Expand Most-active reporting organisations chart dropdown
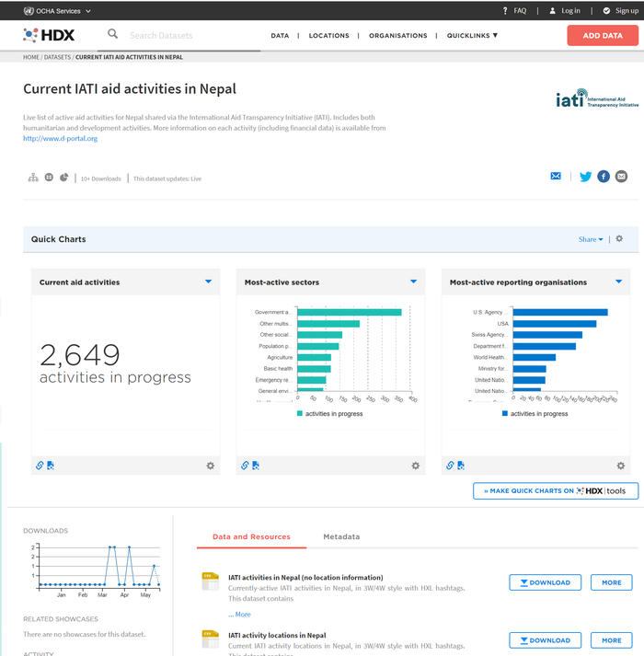 tap(618, 282)
